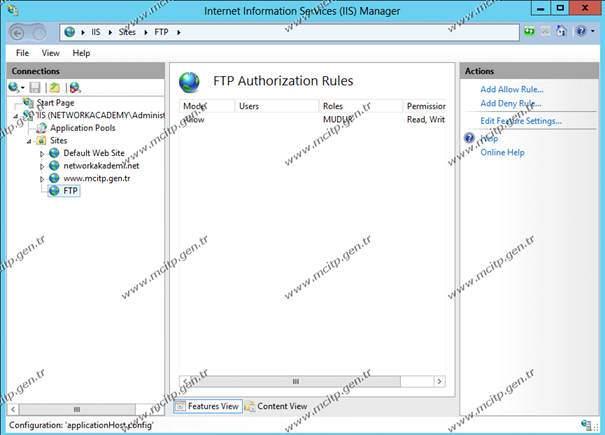Click the Create New Connection icon
Viewport: 605px width, 435px height.
point(14,88)
